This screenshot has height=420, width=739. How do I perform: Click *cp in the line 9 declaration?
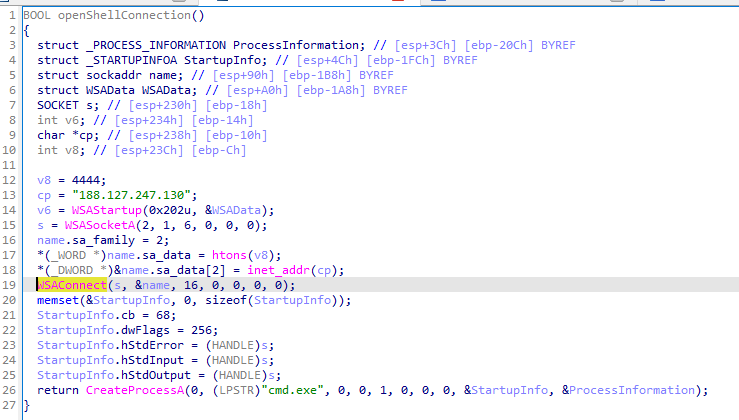tap(82, 135)
